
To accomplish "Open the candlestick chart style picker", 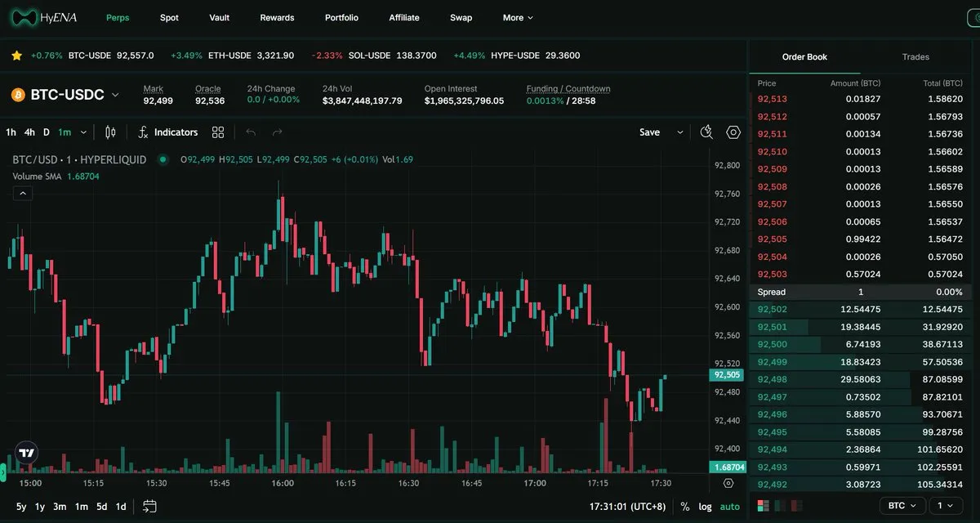I will [111, 132].
